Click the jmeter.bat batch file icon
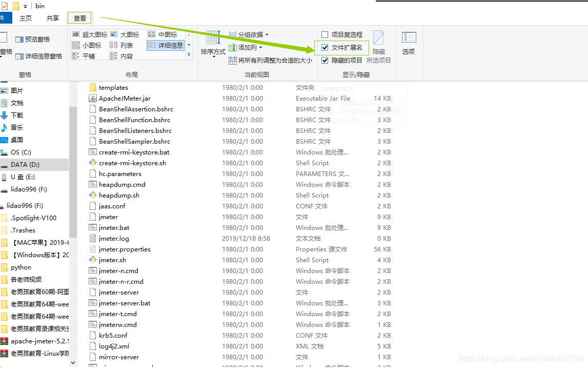Screen dimensions: 588x368 click(93, 227)
